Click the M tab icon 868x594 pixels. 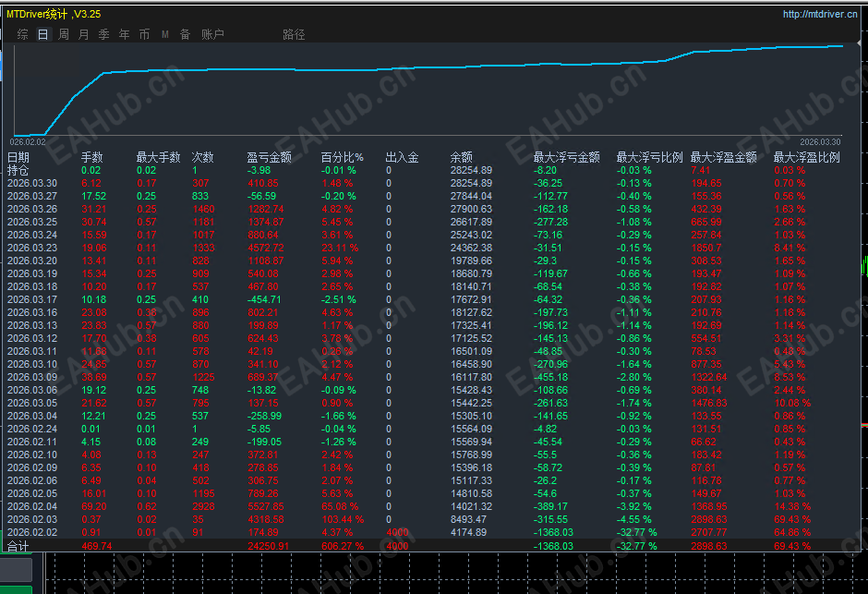pyautogui.click(x=165, y=34)
